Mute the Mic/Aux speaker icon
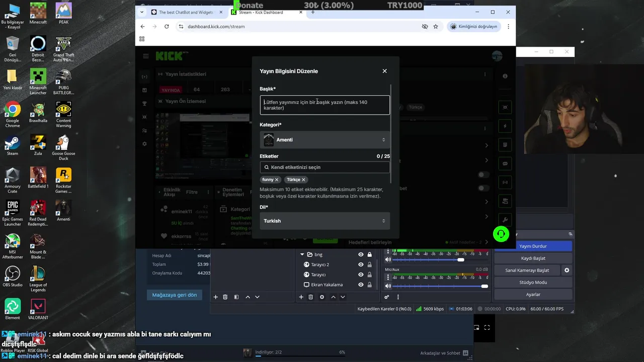Image resolution: width=644 pixels, height=362 pixels. 388,286
